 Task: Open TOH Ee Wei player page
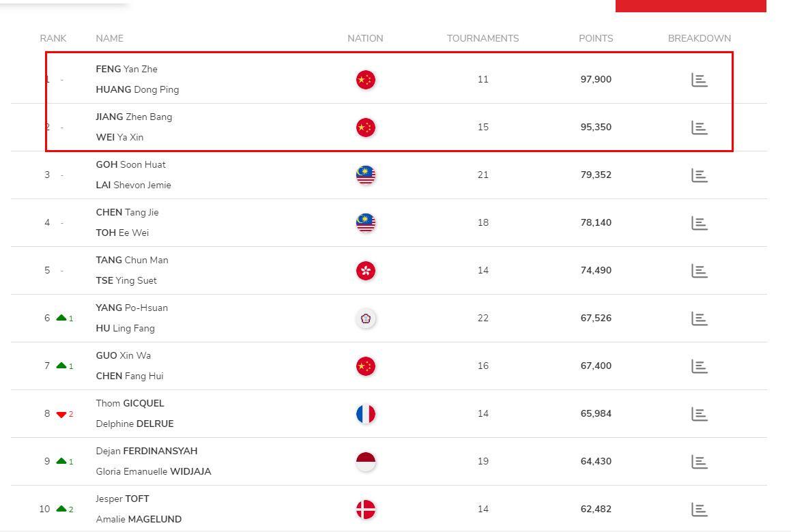(x=123, y=233)
